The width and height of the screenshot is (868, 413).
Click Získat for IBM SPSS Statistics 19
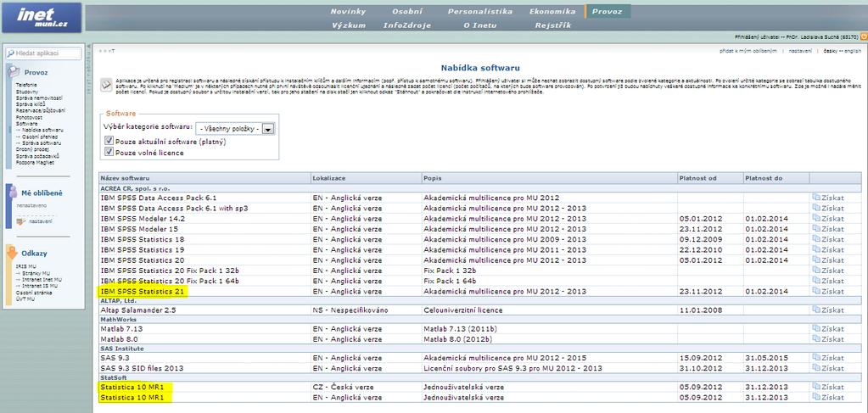829,249
